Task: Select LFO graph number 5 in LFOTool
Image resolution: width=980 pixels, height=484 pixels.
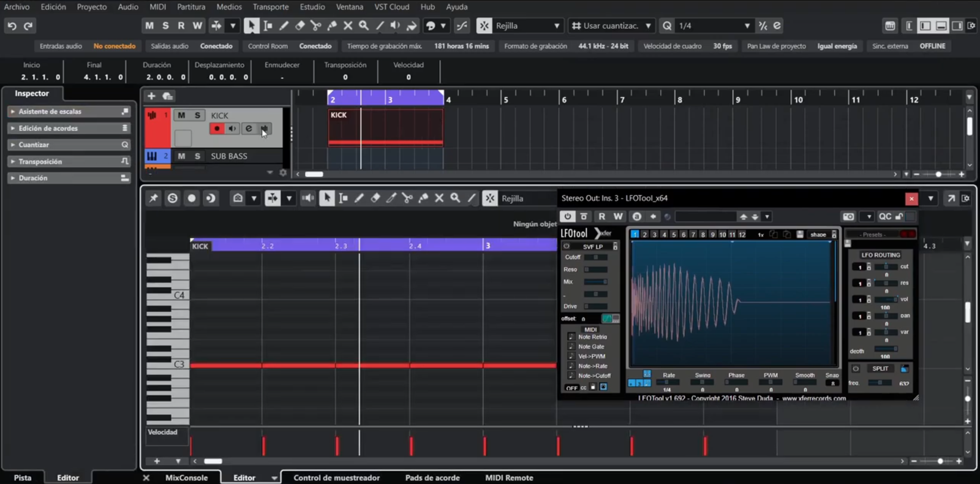Action: [674, 235]
